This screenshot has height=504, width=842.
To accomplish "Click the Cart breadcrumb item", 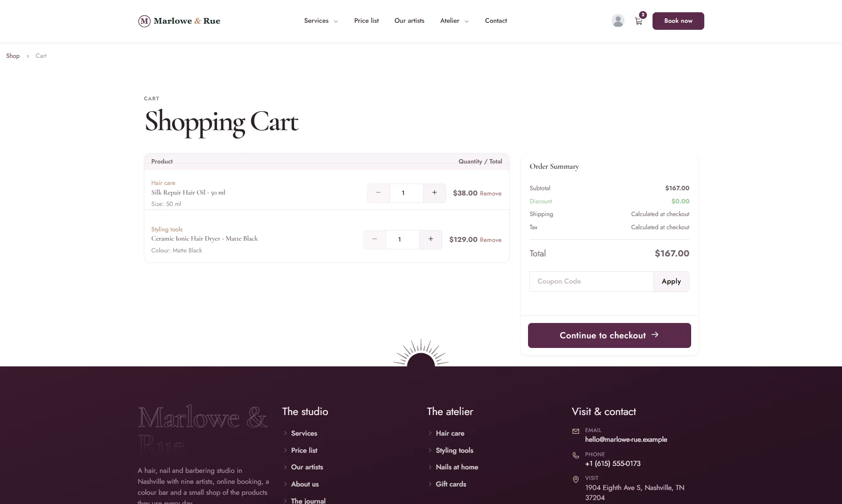I will pyautogui.click(x=41, y=56).
